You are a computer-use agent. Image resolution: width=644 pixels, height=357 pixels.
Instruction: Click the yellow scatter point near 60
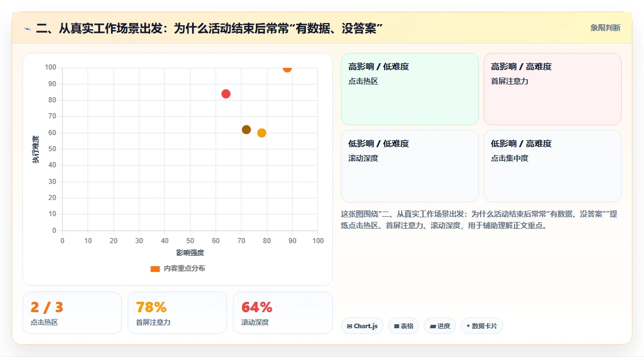point(262,133)
